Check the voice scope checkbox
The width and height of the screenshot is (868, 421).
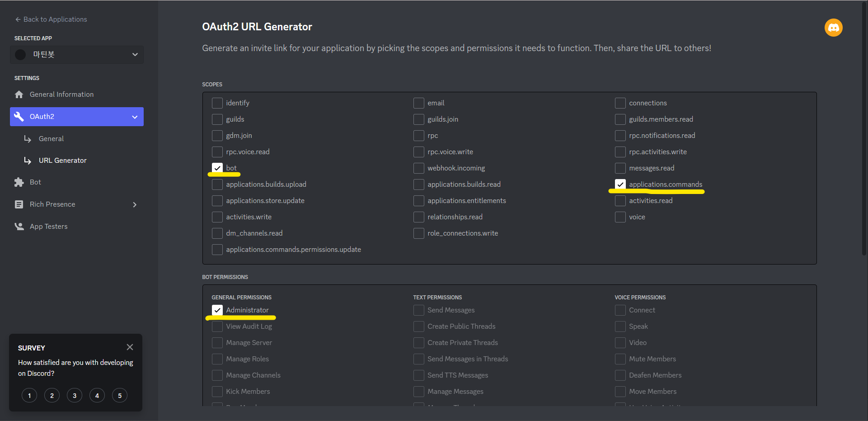(x=620, y=217)
